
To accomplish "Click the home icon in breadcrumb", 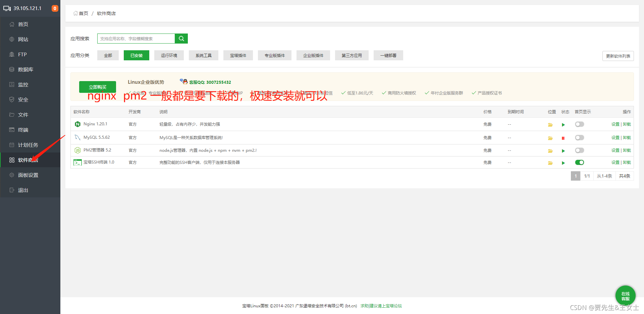I will (75, 13).
